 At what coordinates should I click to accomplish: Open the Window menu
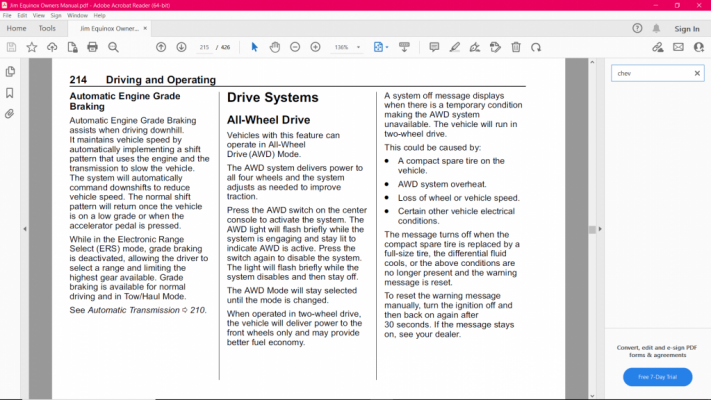point(77,15)
